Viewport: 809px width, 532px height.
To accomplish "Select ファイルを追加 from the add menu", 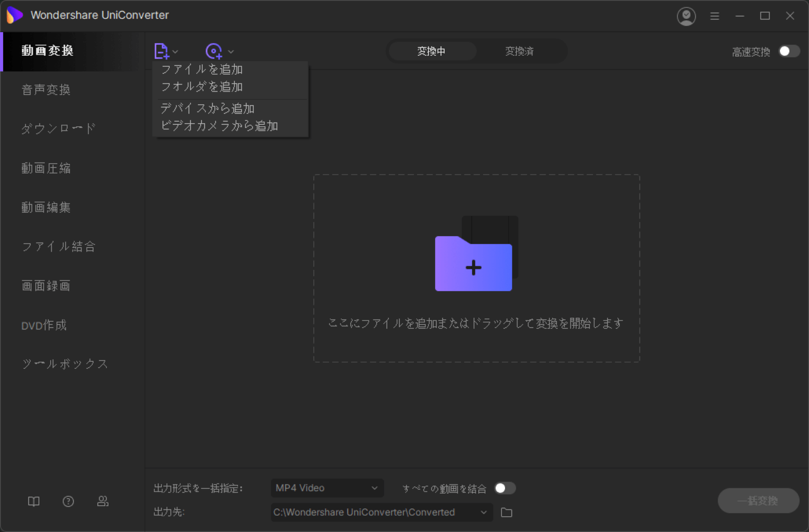I will pyautogui.click(x=202, y=69).
